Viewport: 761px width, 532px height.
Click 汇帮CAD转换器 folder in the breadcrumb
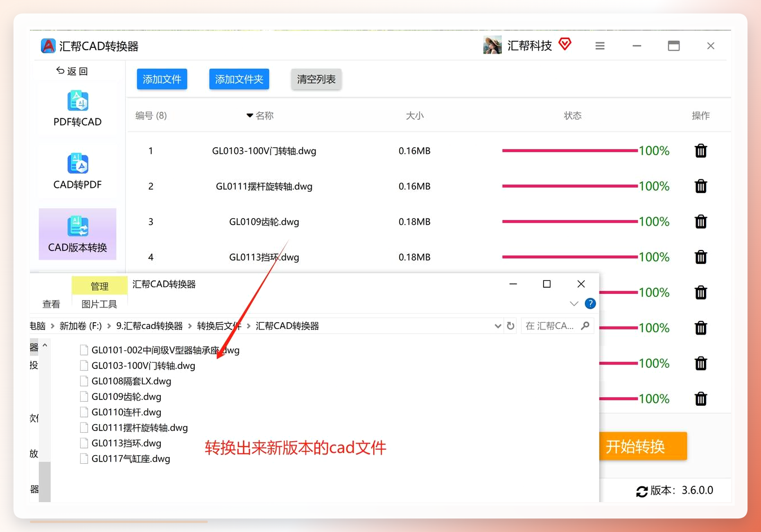(287, 326)
